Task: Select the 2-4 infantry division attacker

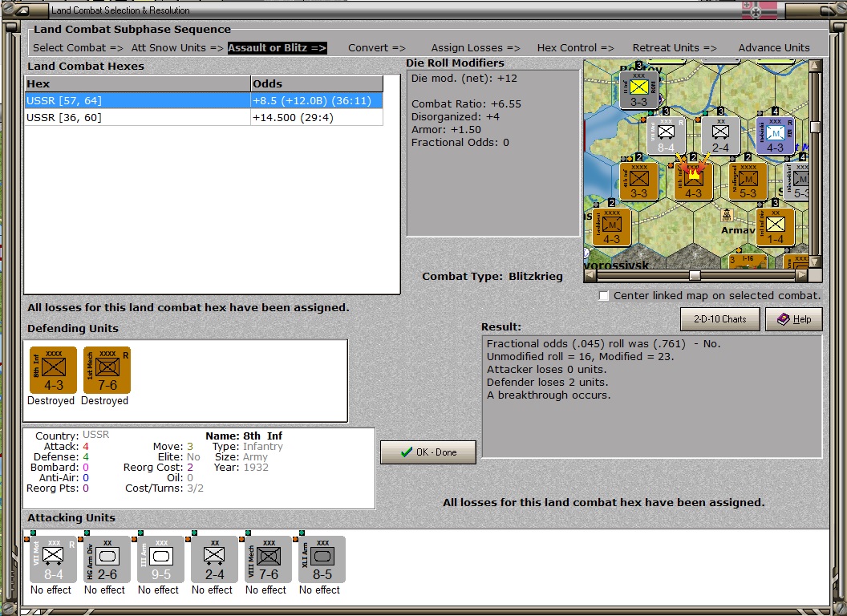Action: (x=214, y=559)
